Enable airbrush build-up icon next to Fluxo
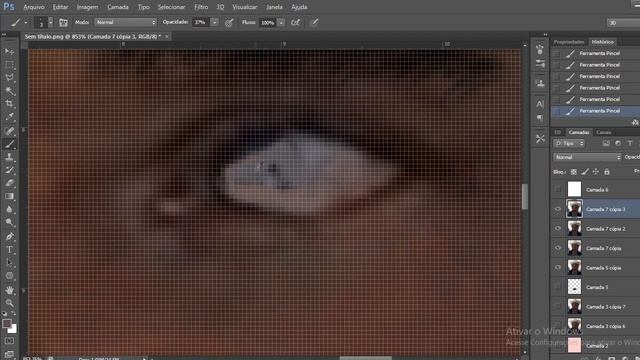 point(296,22)
